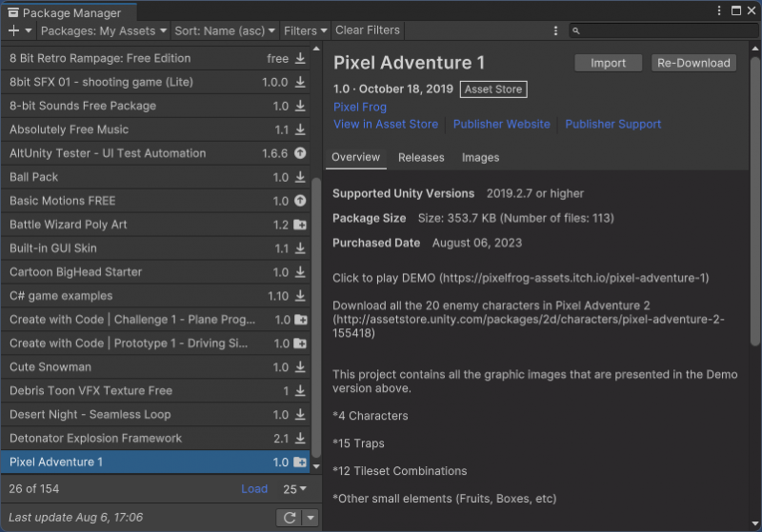Select the Pixel Adventure 1 list row
Screen dimensions: 762x532
[x=155, y=463]
